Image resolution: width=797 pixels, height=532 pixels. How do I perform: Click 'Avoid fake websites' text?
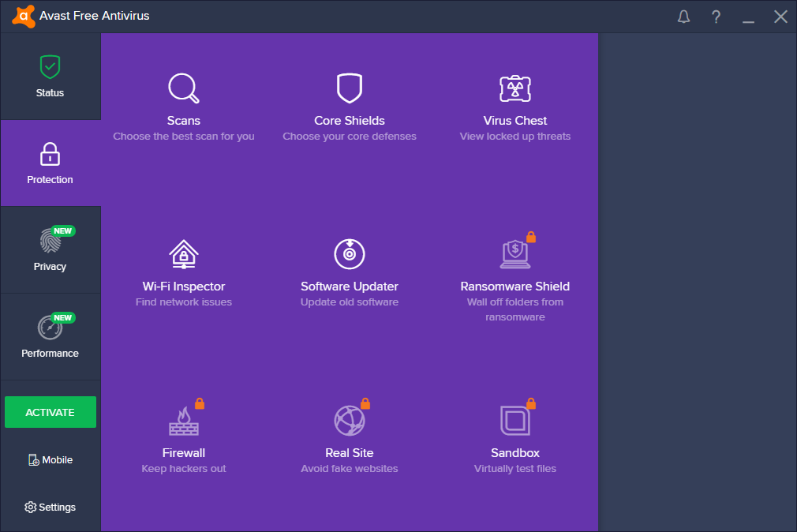coord(350,468)
